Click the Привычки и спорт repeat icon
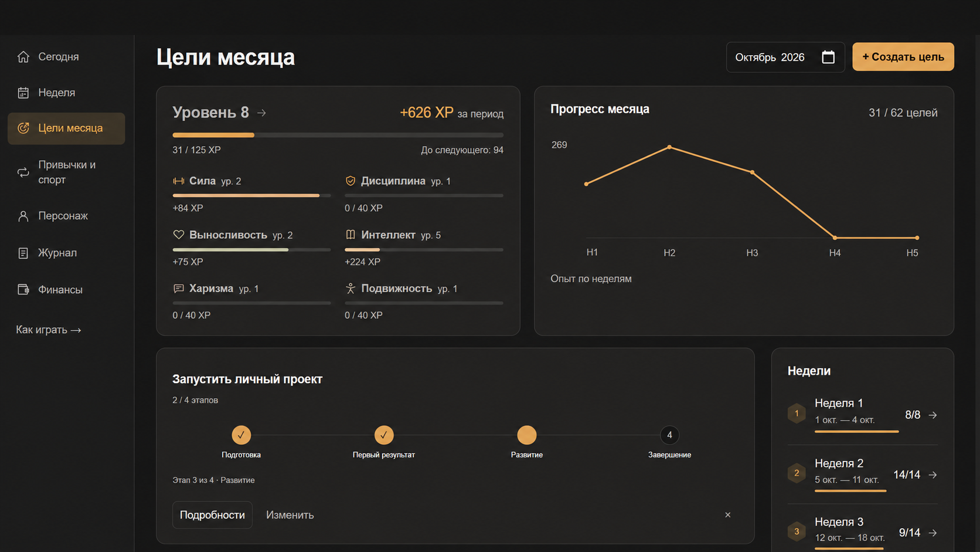 23,172
